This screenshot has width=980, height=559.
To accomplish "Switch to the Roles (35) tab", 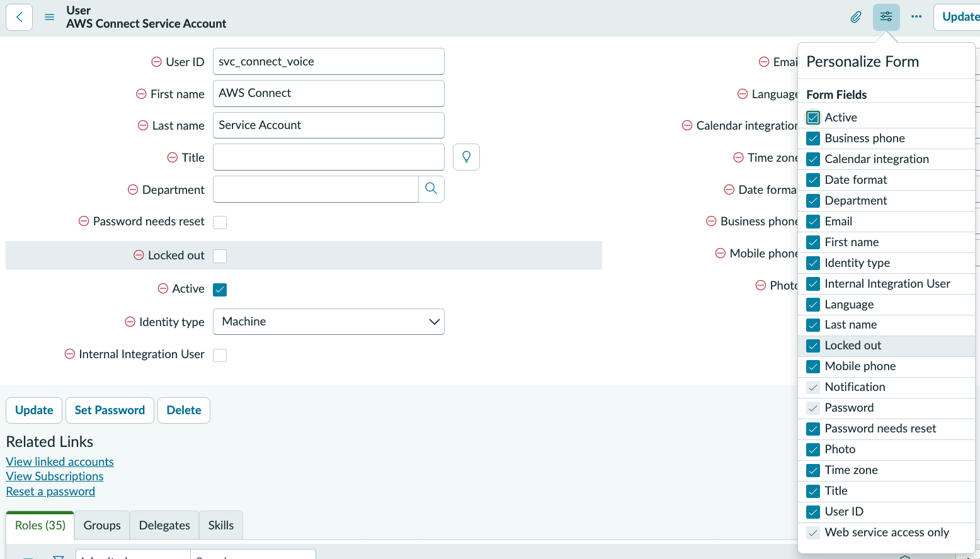I will click(40, 526).
